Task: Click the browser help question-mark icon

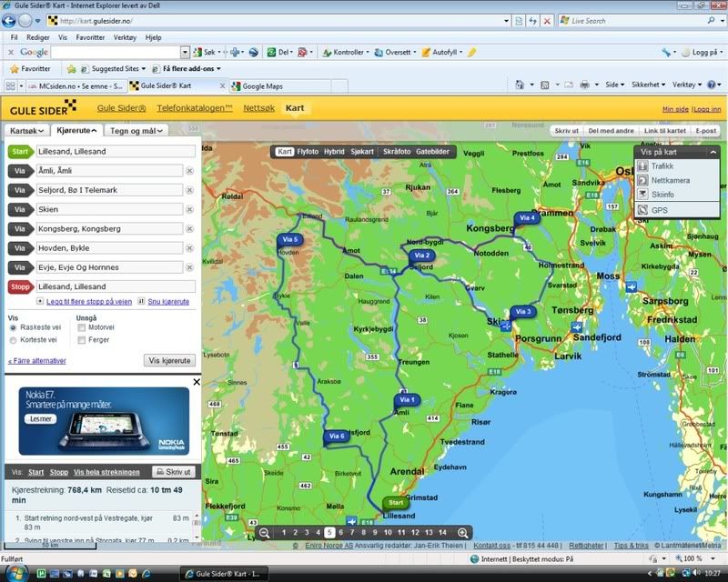Action: pos(712,85)
